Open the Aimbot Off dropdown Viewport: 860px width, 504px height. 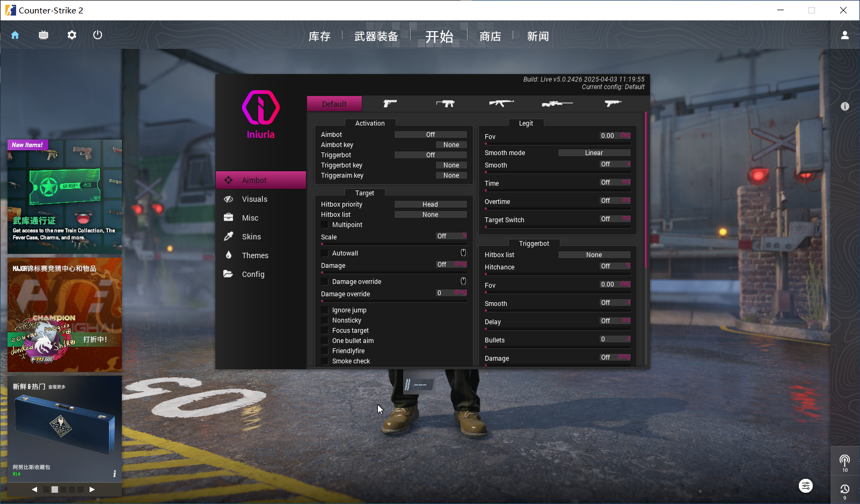[430, 135]
